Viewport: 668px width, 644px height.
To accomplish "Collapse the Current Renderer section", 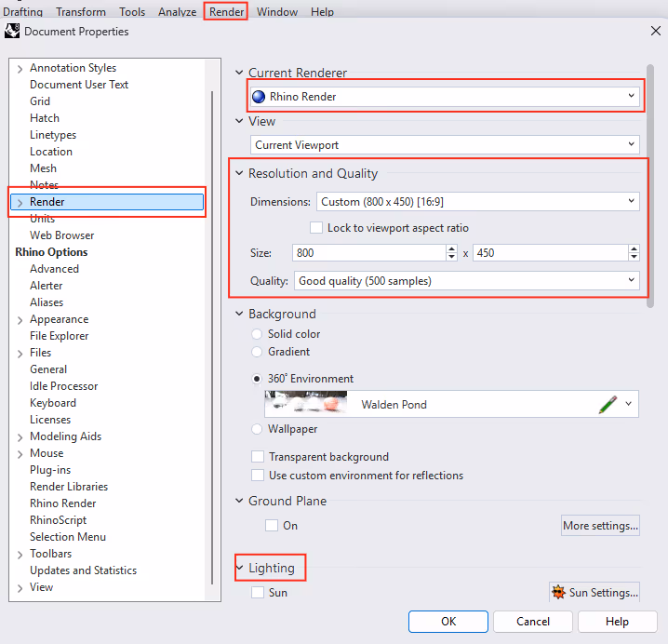I will click(239, 73).
